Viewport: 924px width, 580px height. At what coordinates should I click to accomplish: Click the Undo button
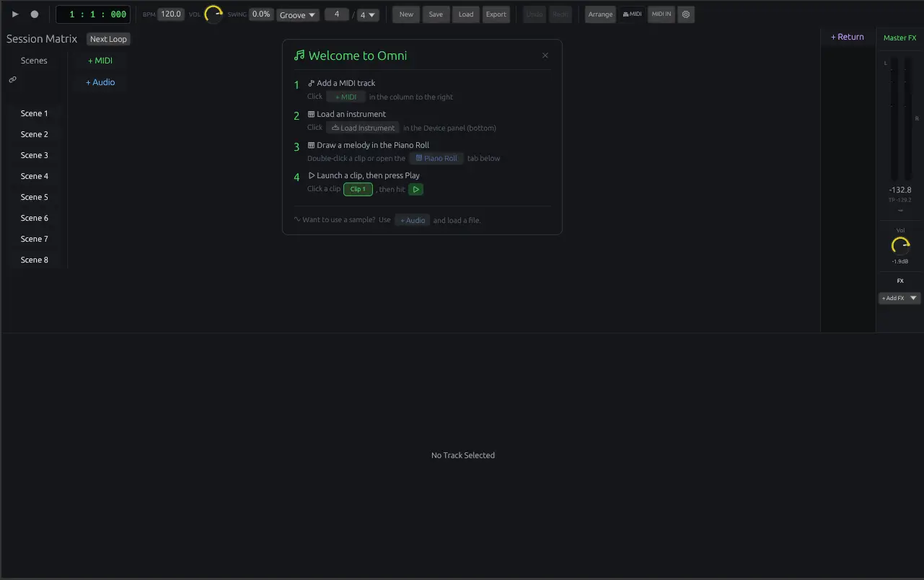(534, 14)
